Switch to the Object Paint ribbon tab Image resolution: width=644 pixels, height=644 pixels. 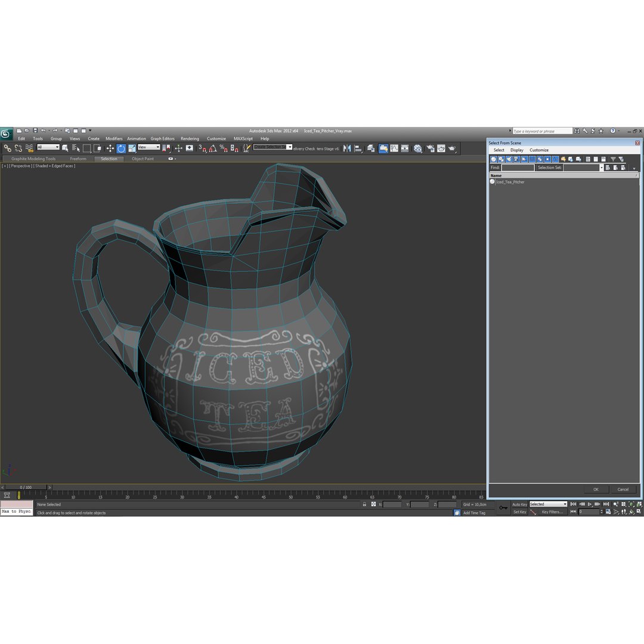click(143, 159)
